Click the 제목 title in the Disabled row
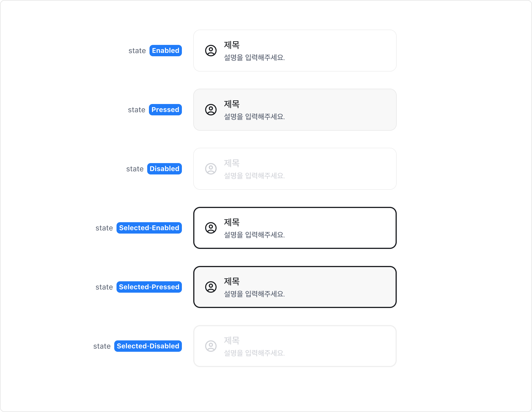This screenshot has width=532, height=412. [x=231, y=163]
